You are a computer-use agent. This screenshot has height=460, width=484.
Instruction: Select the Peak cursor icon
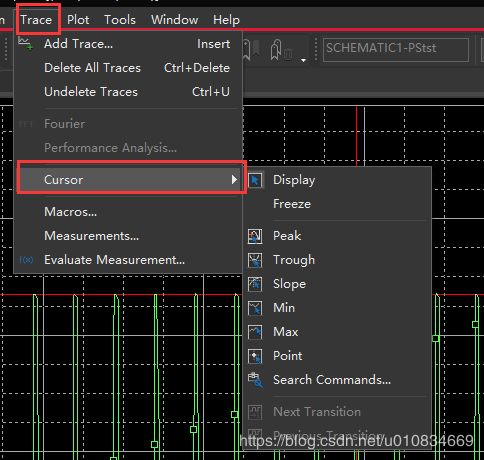click(255, 236)
